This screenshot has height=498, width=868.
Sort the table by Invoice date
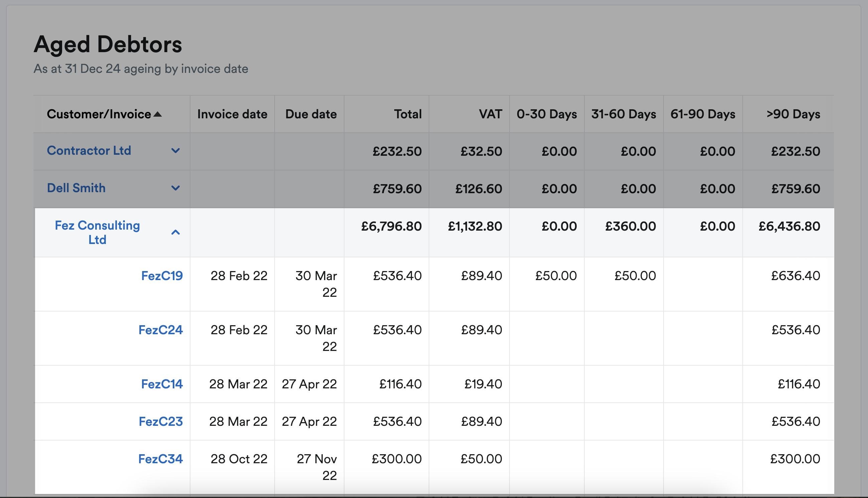click(x=232, y=114)
